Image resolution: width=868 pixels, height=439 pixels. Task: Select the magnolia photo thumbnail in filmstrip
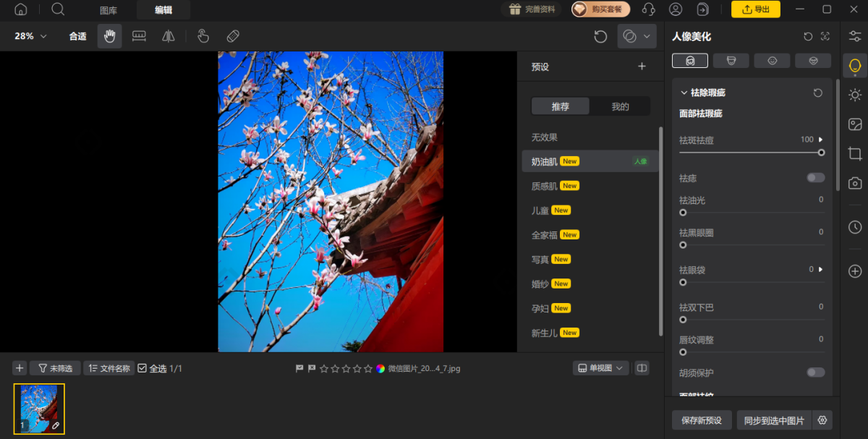[40, 409]
